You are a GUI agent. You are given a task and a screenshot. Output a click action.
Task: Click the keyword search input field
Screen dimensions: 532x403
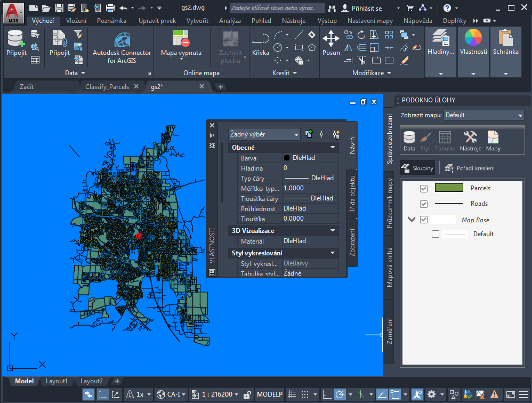pyautogui.click(x=277, y=8)
